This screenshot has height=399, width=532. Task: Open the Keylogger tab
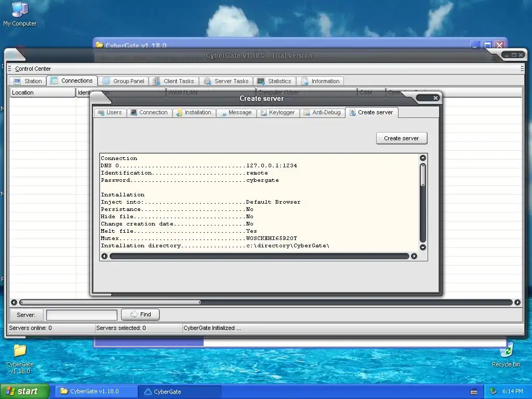(x=277, y=113)
